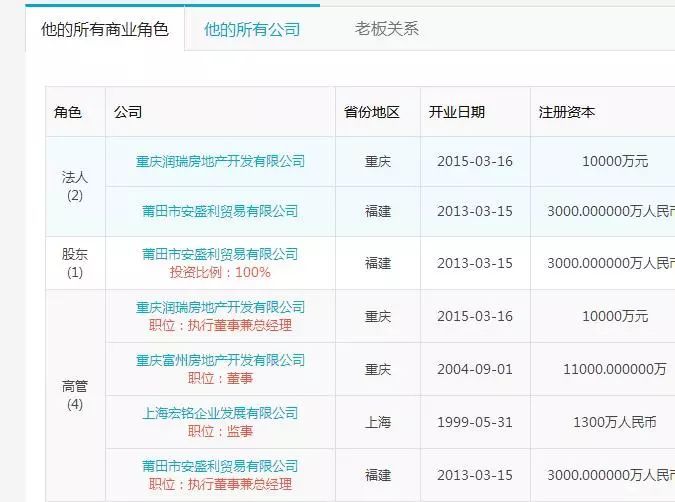Open 重庆富州房地产开发有限公司 link

click(220, 360)
